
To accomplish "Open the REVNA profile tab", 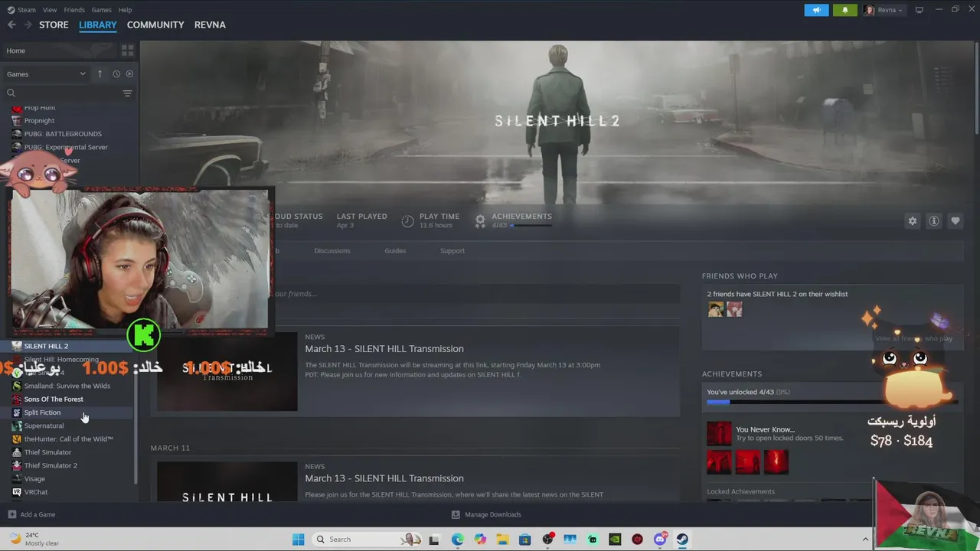I will click(210, 24).
